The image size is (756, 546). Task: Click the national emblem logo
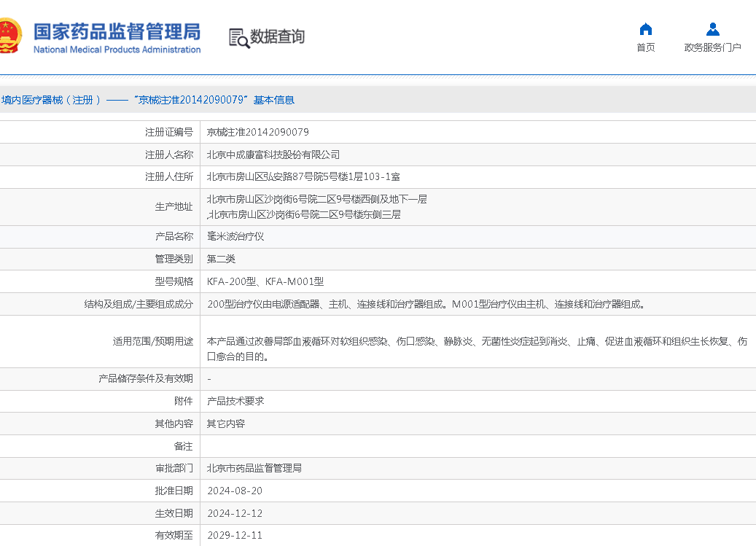tap(10, 36)
